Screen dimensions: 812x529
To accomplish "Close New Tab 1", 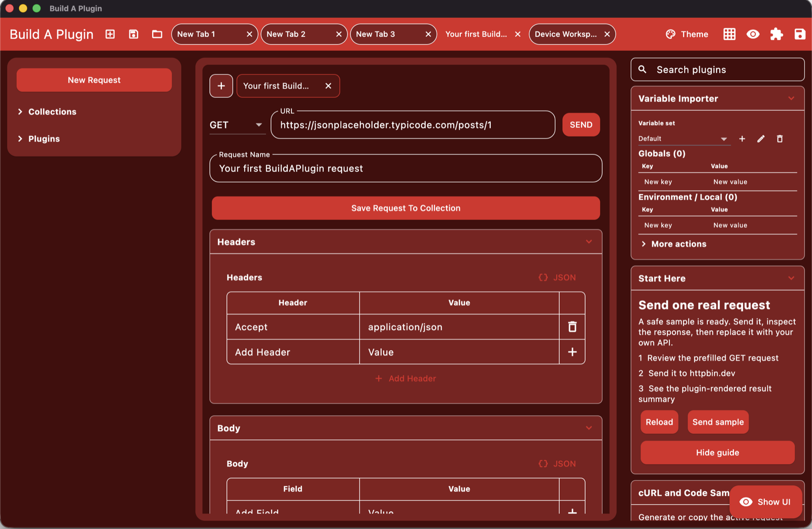I will pyautogui.click(x=249, y=34).
